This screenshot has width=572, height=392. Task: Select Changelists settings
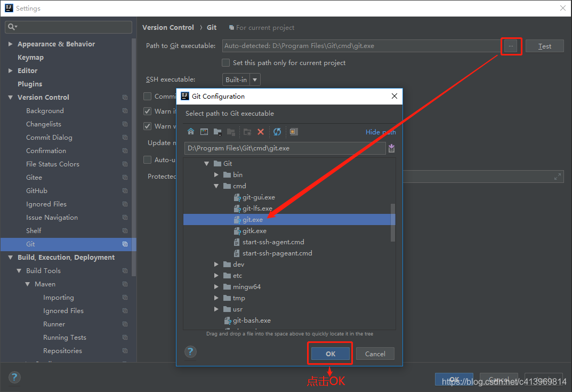pyautogui.click(x=44, y=124)
